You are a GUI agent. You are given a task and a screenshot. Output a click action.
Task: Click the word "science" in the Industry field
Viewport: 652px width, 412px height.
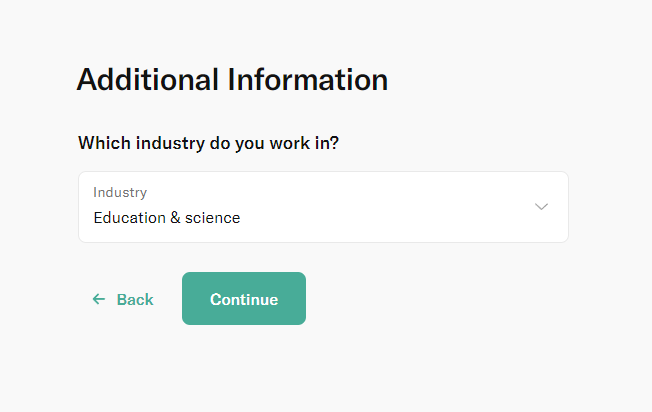(x=213, y=218)
